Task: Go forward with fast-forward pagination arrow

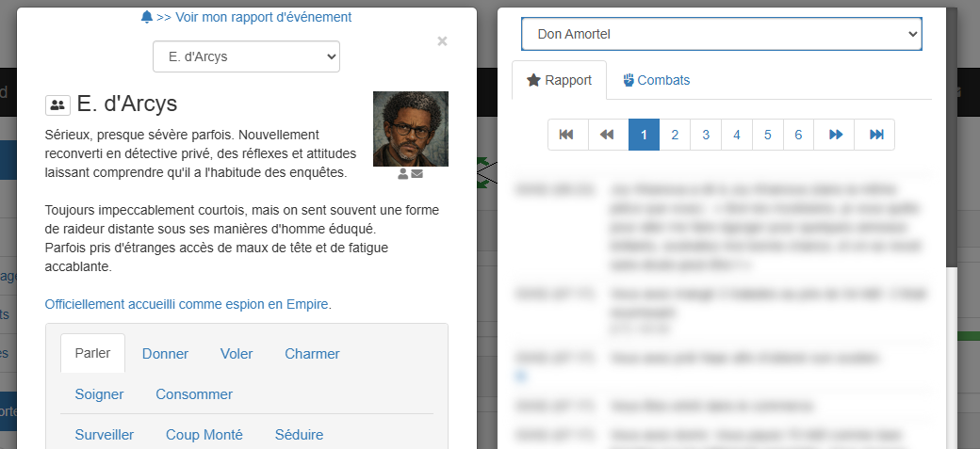Action: [835, 135]
